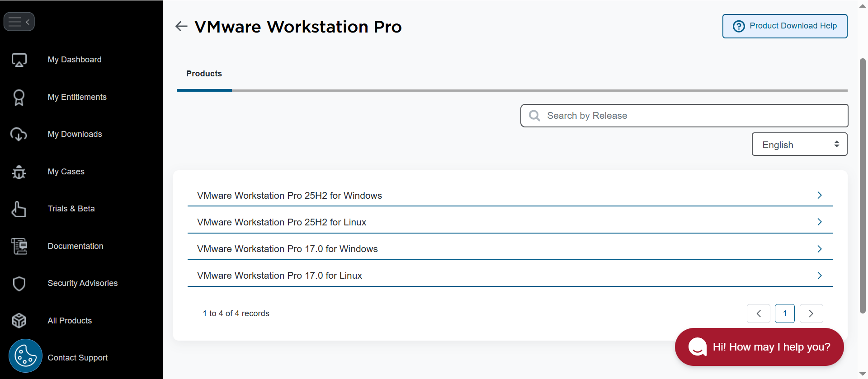Viewport: 868px width, 379px height.
Task: Open the 'How may I help you' chat
Action: coord(759,347)
